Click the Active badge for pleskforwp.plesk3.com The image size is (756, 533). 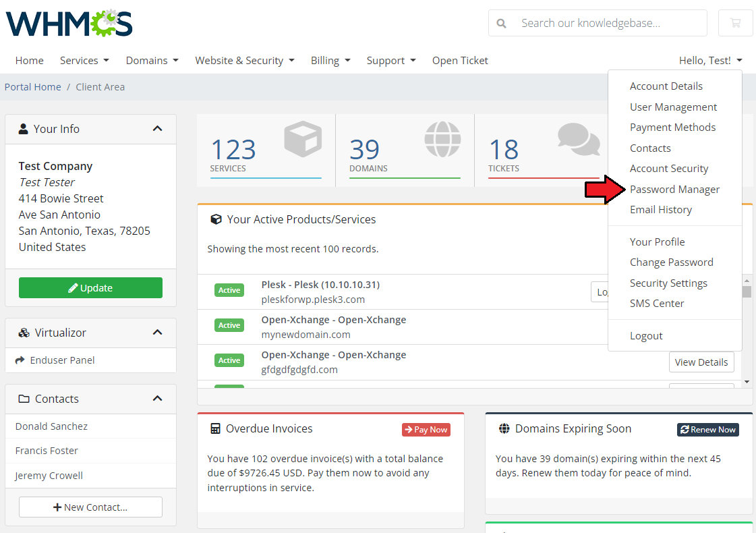[229, 290]
